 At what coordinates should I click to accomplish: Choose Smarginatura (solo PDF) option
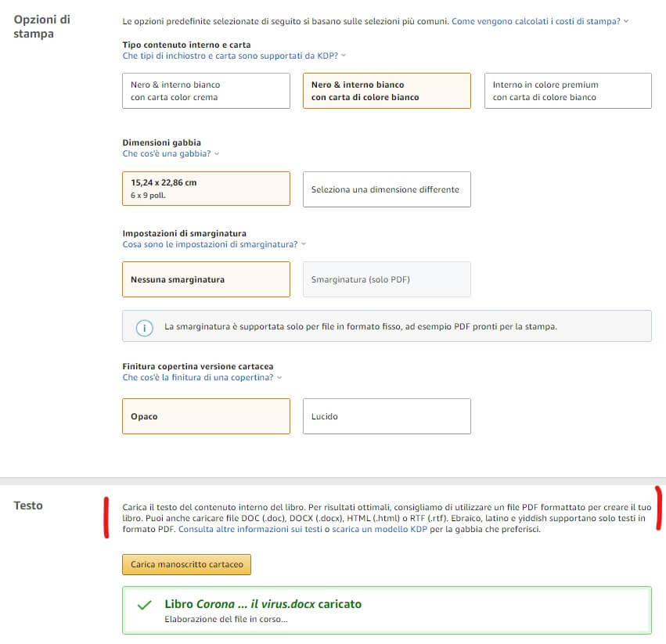pyautogui.click(x=387, y=279)
